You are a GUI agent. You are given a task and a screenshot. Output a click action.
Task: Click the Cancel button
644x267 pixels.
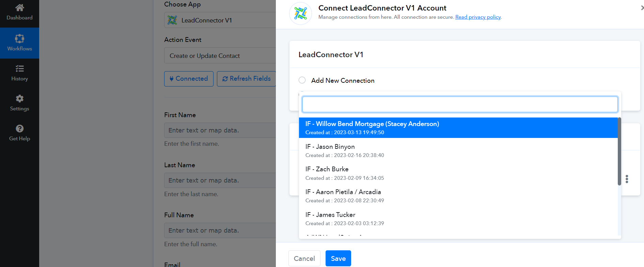304,258
